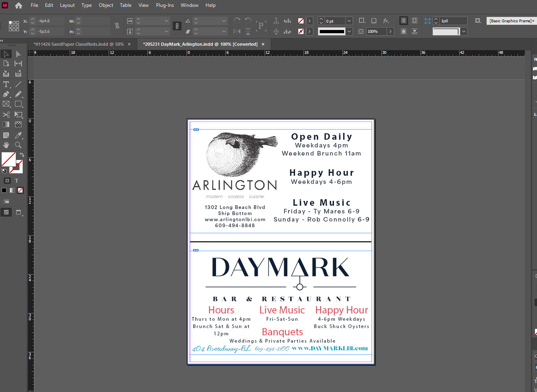Select the Type tool
The width and height of the screenshot is (537, 392).
(x=6, y=84)
